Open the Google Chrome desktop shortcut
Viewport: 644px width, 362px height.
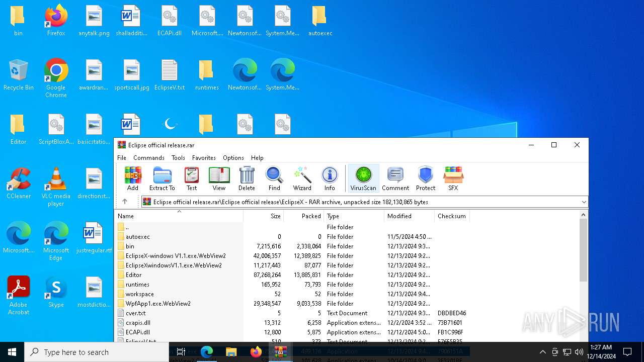click(x=56, y=78)
